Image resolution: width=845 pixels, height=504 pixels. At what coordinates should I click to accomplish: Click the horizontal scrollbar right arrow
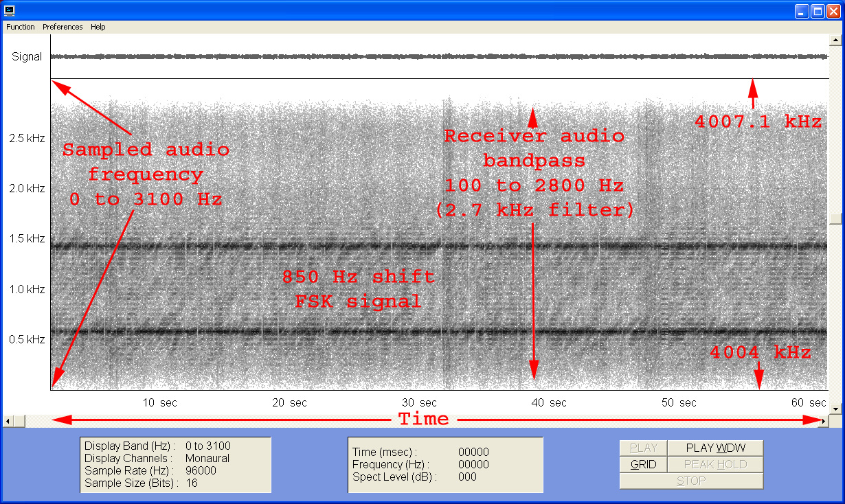coord(824,421)
